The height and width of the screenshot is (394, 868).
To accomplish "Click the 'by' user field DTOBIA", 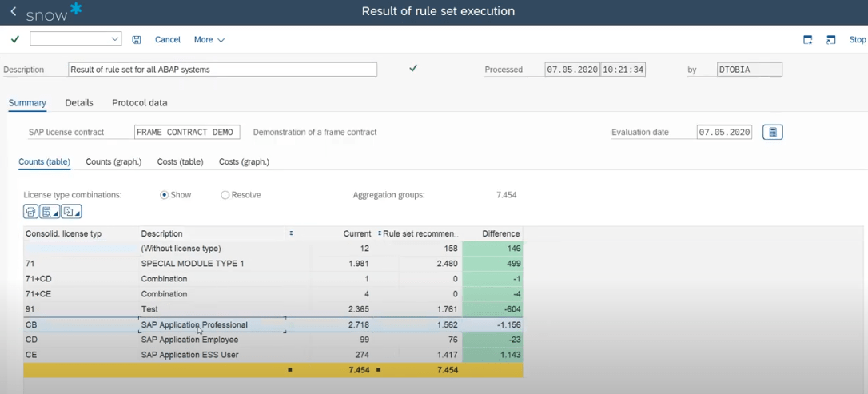I will point(750,70).
